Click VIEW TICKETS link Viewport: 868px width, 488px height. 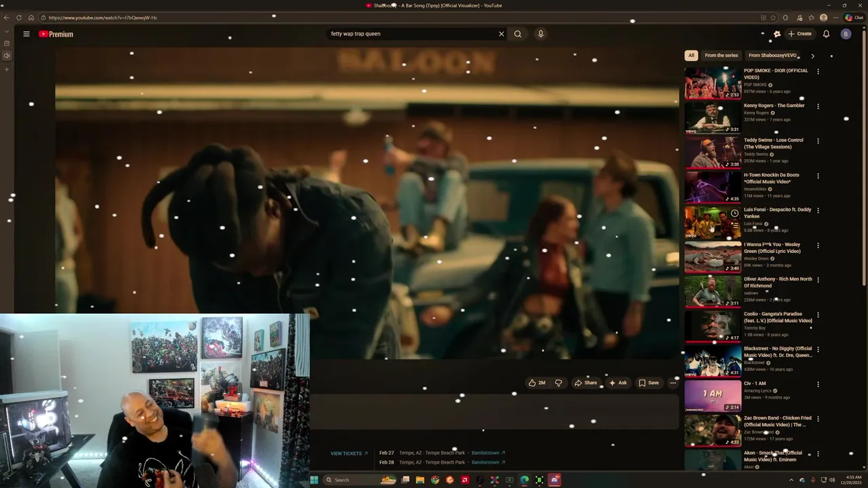tap(349, 453)
